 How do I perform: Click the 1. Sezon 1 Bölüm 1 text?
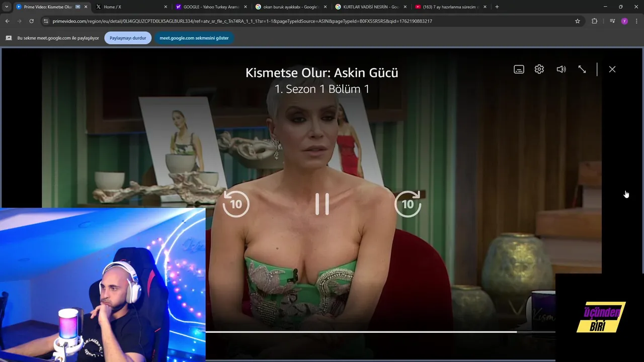pyautogui.click(x=322, y=89)
